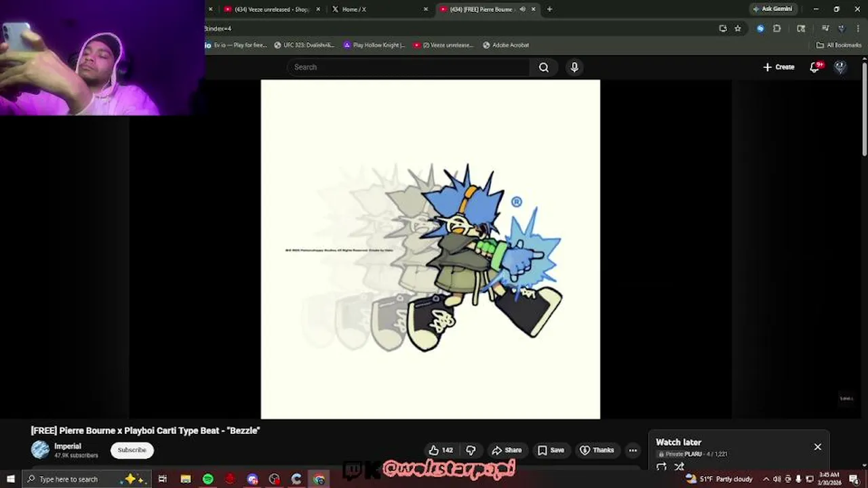Click the Share button
The image size is (868, 488).
pos(507,450)
